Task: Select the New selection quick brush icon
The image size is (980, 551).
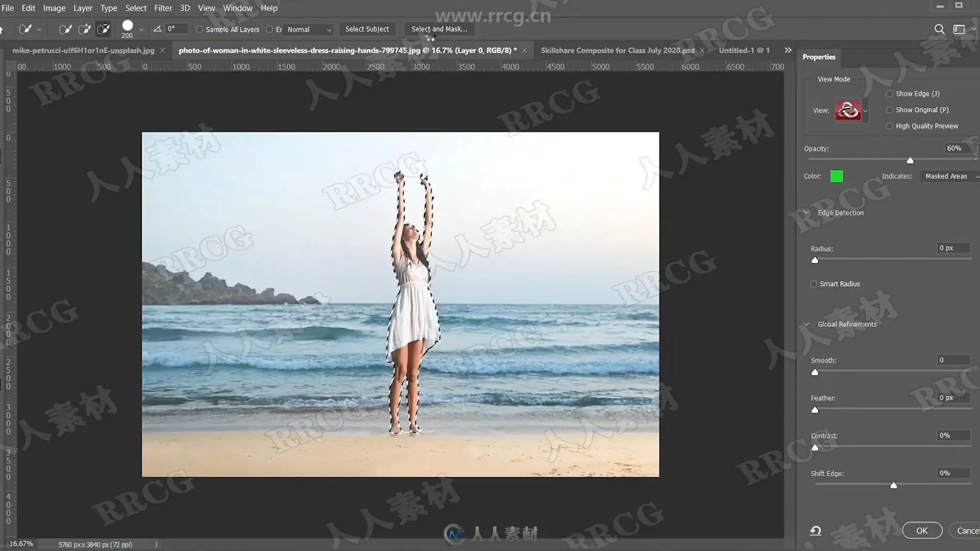Action: (x=65, y=29)
